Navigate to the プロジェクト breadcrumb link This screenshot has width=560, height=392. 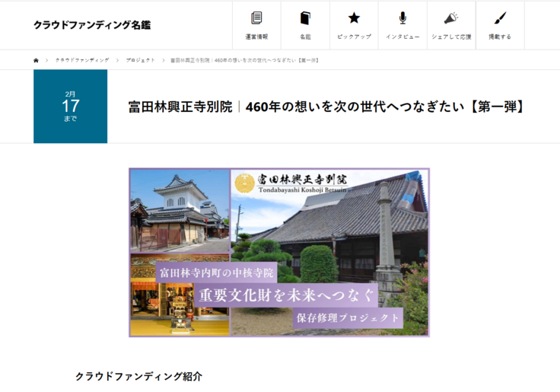(141, 60)
